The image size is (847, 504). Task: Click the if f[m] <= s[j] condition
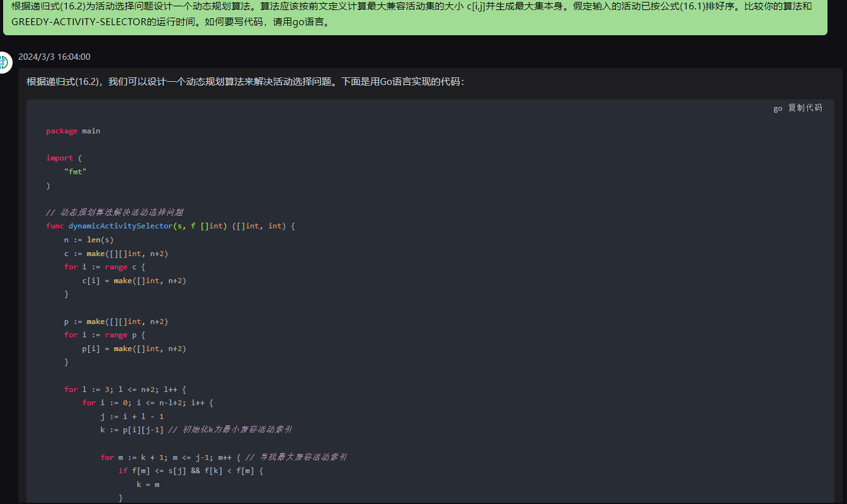[x=190, y=471]
